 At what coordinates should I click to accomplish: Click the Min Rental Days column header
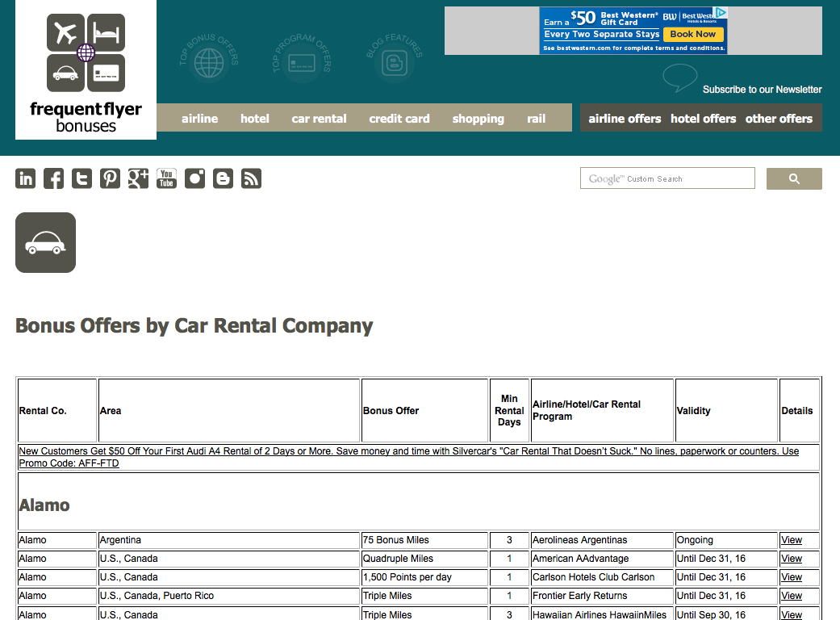click(x=509, y=410)
